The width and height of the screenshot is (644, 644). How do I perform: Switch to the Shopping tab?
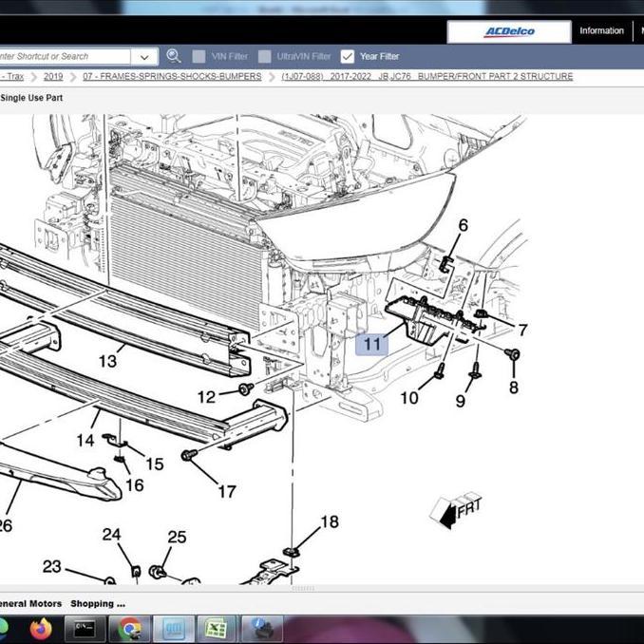click(x=98, y=603)
